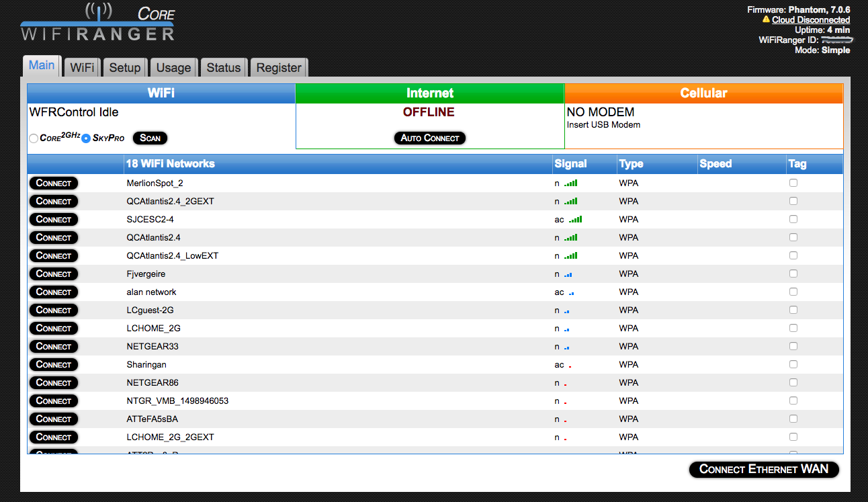Image resolution: width=868 pixels, height=502 pixels.
Task: Connect to LCguest-2G network
Action: [x=54, y=310]
